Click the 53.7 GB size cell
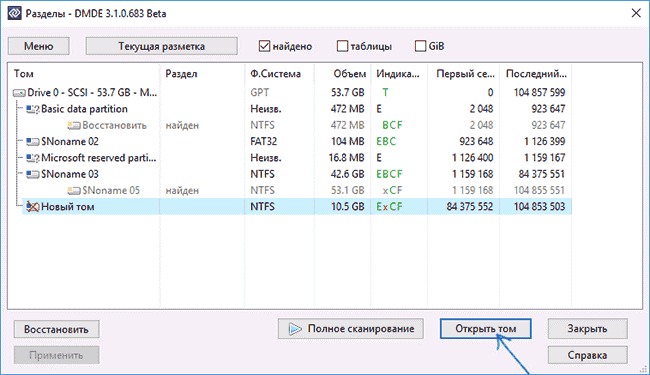The image size is (650, 375). tap(347, 92)
